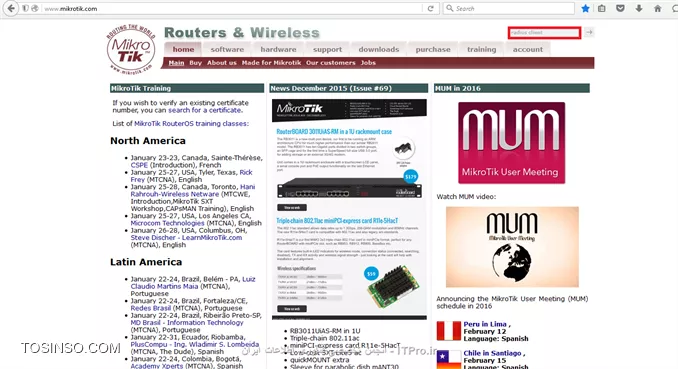Open the MUM video thumbnail
Viewport: 678px width, 369px height.
(x=512, y=247)
